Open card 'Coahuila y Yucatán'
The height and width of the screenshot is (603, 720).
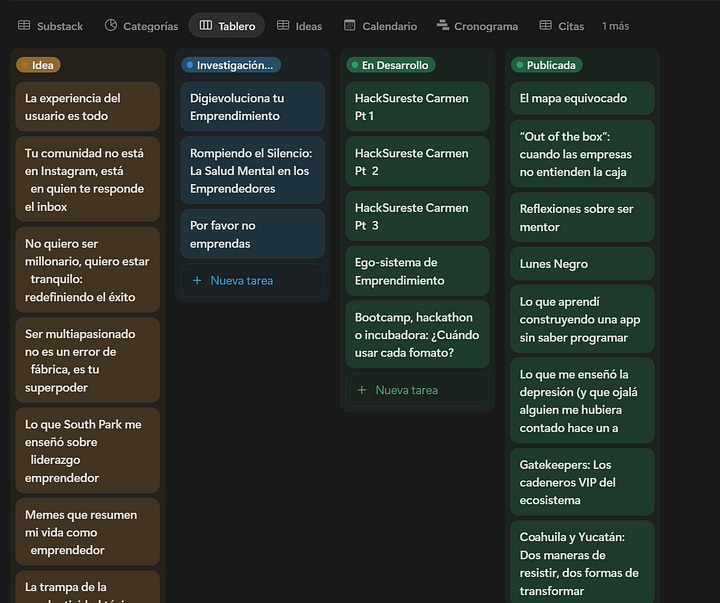coord(582,562)
